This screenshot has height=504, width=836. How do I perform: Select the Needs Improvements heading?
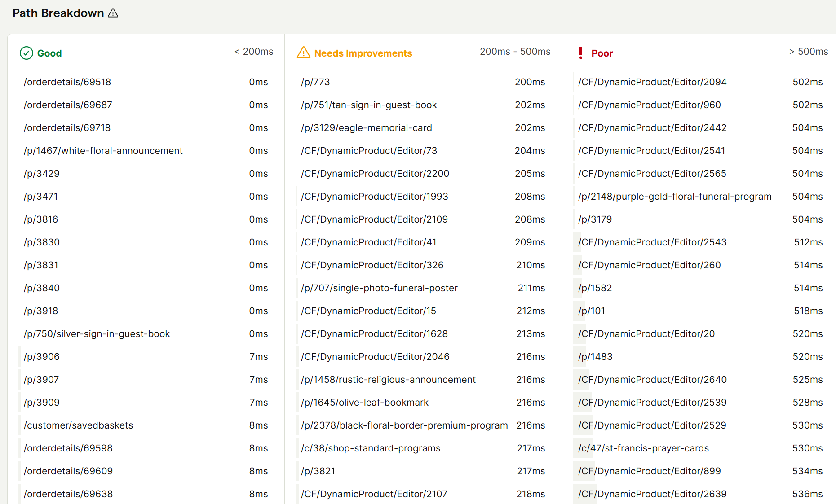click(x=363, y=53)
